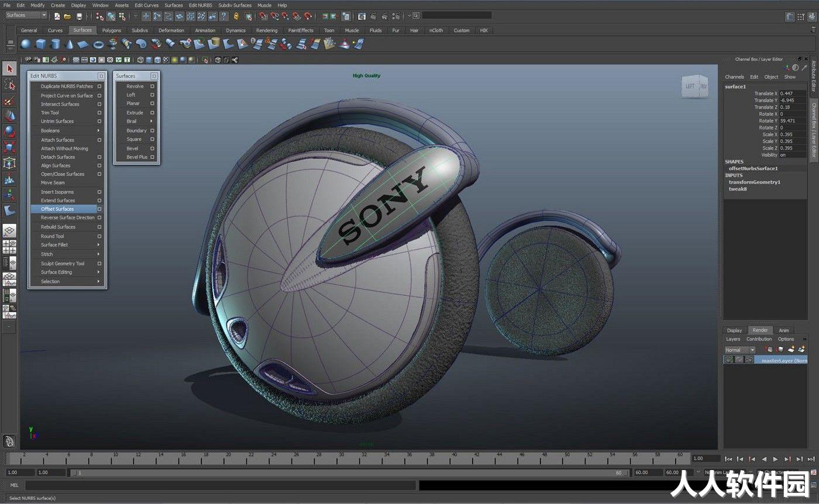Click the open scene folder icon
The height and width of the screenshot is (504, 819).
(68, 16)
